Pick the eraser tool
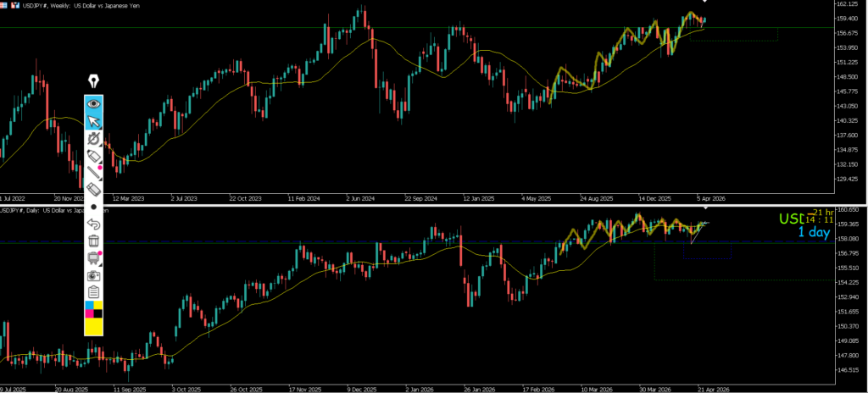Viewport: 868px width, 393px height. 93,190
